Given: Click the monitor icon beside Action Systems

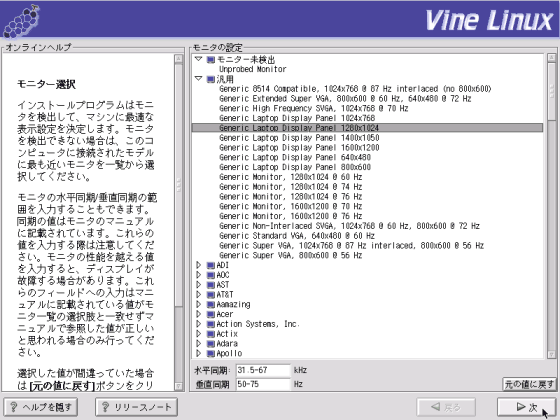Looking at the screenshot, I should click(211, 324).
